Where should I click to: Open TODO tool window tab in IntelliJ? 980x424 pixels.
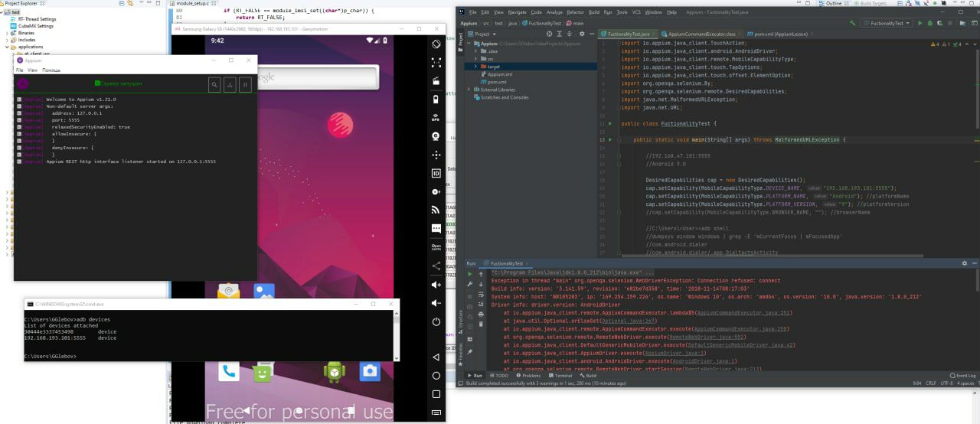(x=499, y=376)
